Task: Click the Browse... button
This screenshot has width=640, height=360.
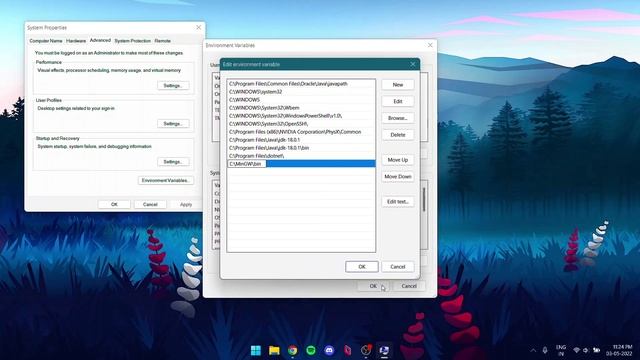Action: pyautogui.click(x=398, y=118)
